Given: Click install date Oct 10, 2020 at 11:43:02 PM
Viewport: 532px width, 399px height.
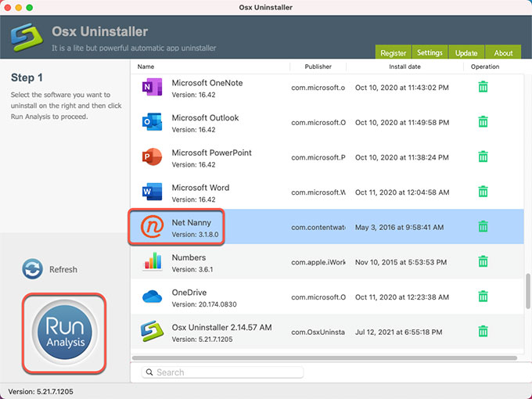Looking at the screenshot, I should [402, 88].
